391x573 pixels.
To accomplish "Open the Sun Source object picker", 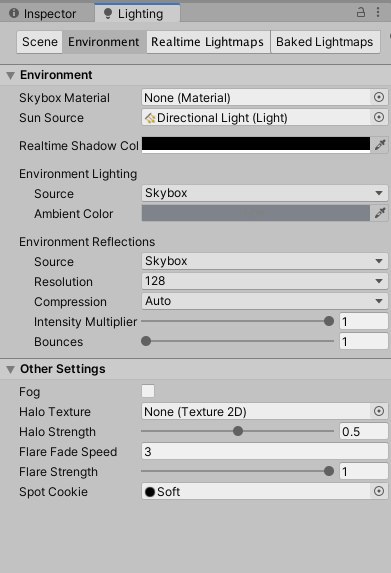I will pos(379,117).
